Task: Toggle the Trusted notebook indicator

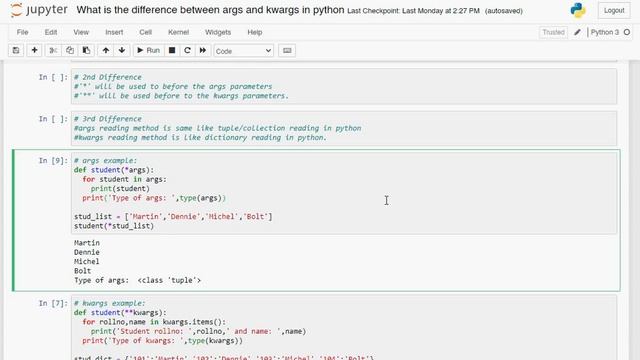Action: click(x=553, y=32)
